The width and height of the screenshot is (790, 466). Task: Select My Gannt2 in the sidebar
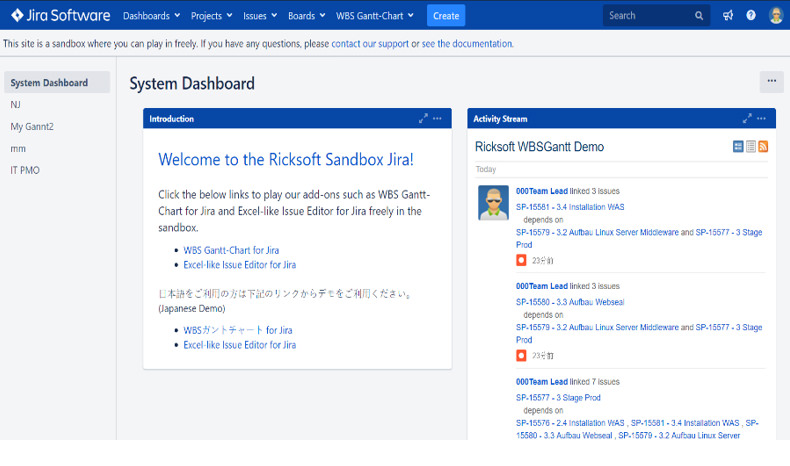(x=30, y=127)
